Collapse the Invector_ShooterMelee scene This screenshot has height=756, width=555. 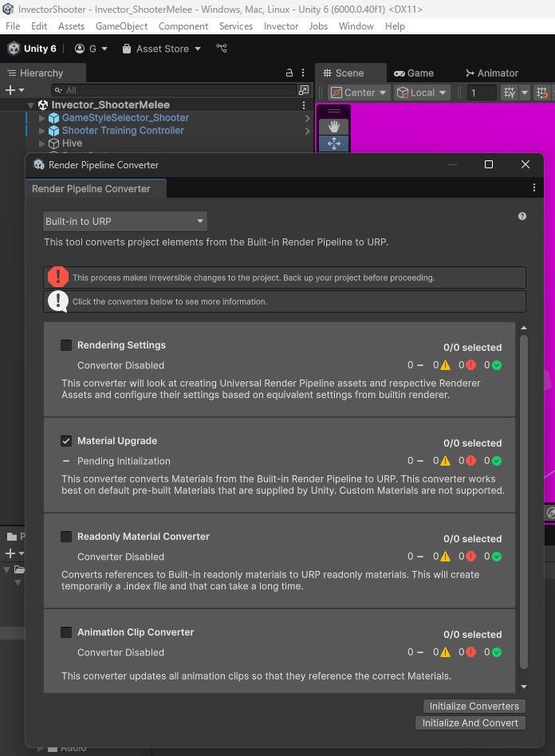pos(31,105)
